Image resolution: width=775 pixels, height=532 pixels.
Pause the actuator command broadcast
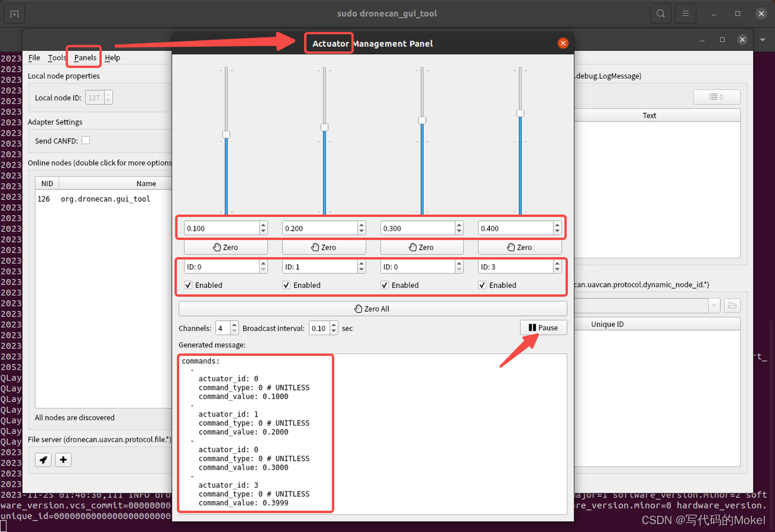pos(543,327)
